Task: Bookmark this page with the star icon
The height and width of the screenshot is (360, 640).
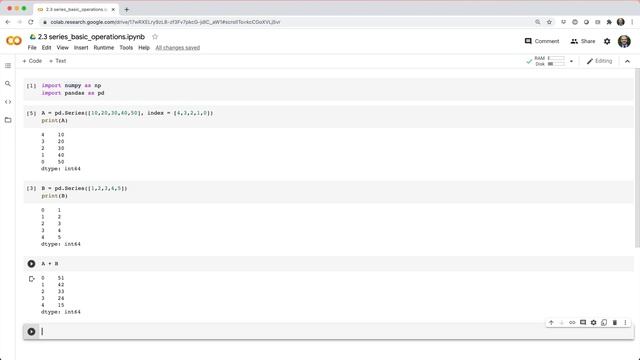Action: coord(549,22)
